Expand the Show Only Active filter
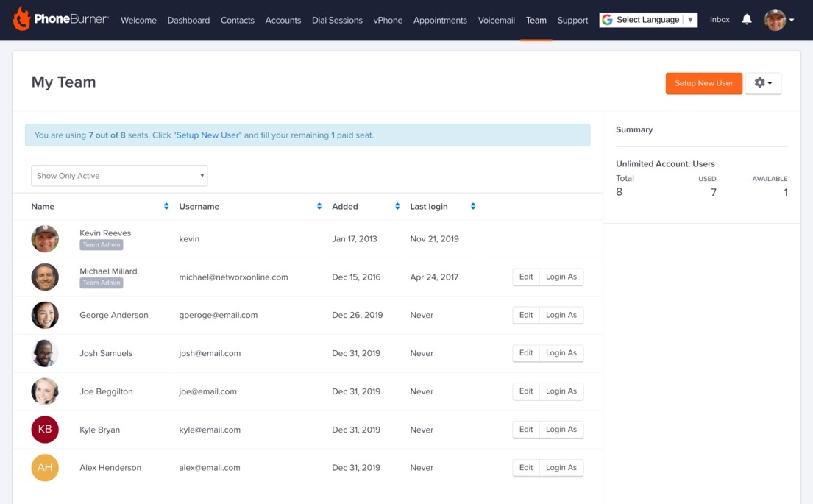813x504 pixels. pyautogui.click(x=119, y=176)
